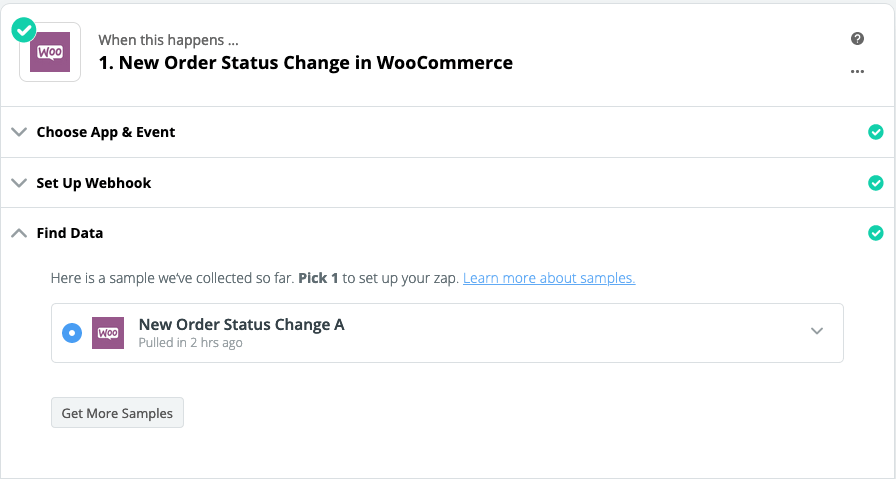Click green check beside Find Data
This screenshot has width=896, height=479.
(x=876, y=233)
